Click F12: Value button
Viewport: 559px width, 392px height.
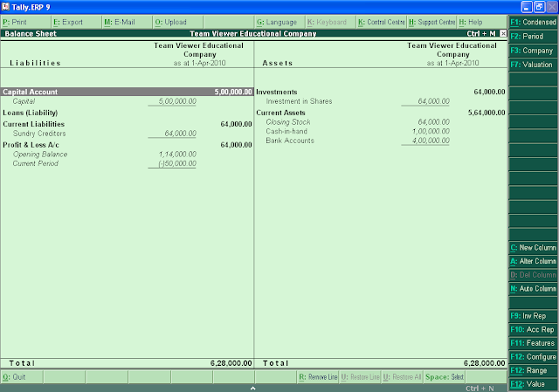pos(533,384)
